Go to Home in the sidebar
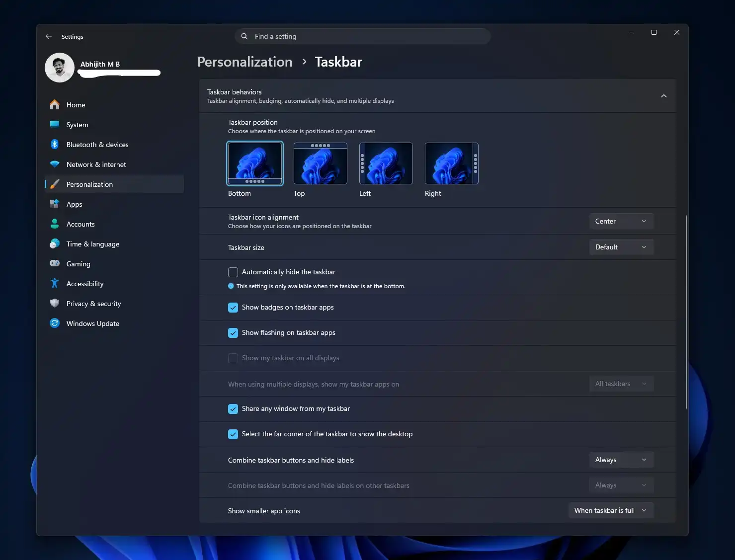735x560 pixels. pos(114,105)
